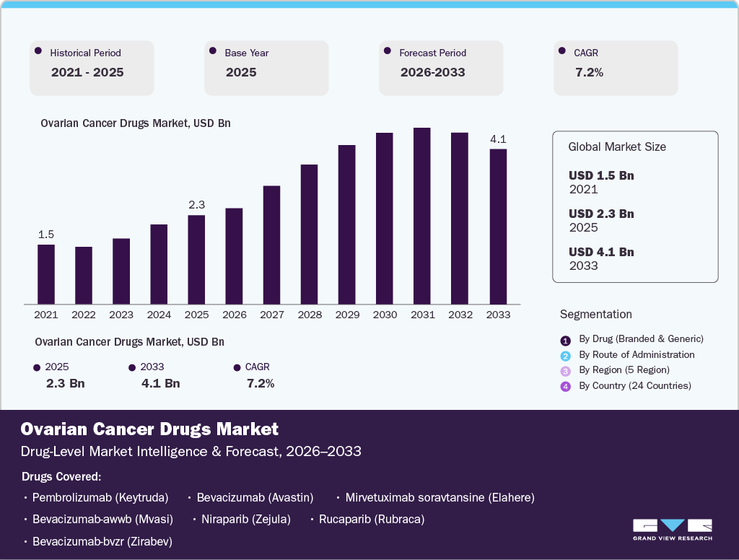Click 'USD 2.3 Bn' market size value
Image resolution: width=739 pixels, height=560 pixels.
coord(601,214)
